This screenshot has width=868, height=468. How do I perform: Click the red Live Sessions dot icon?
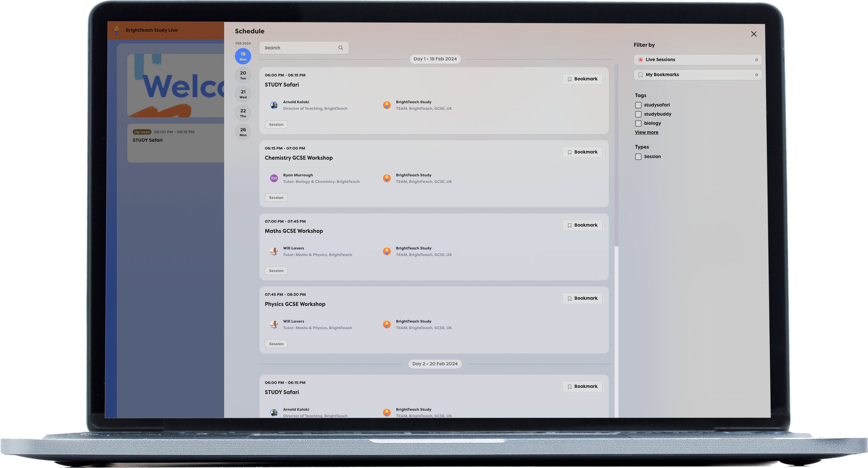click(640, 60)
